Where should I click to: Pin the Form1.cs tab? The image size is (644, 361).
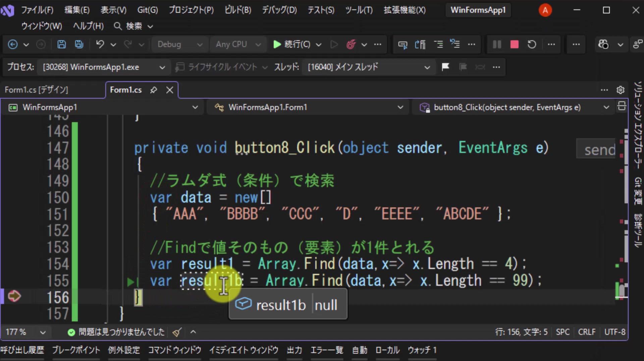tap(154, 90)
